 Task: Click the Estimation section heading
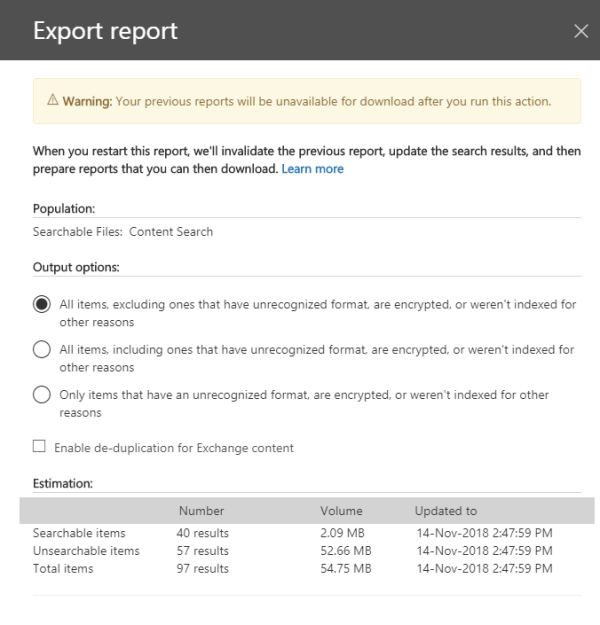(63, 483)
